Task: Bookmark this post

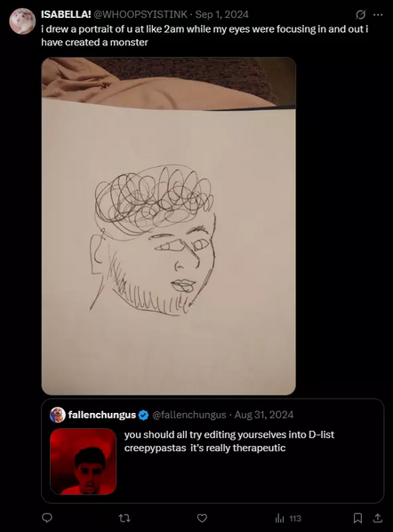Action: [357, 518]
